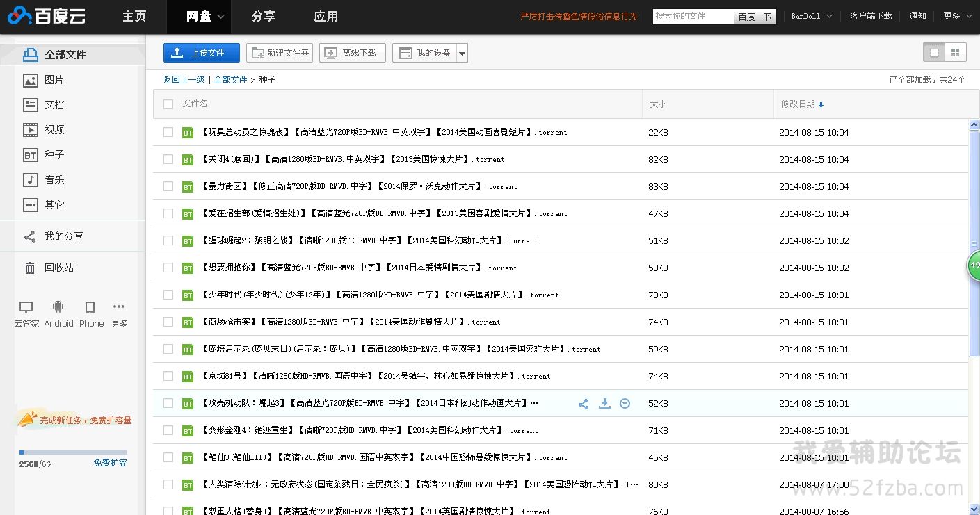
Task: Open the 我的设备 dropdown arrow
Action: tap(462, 53)
